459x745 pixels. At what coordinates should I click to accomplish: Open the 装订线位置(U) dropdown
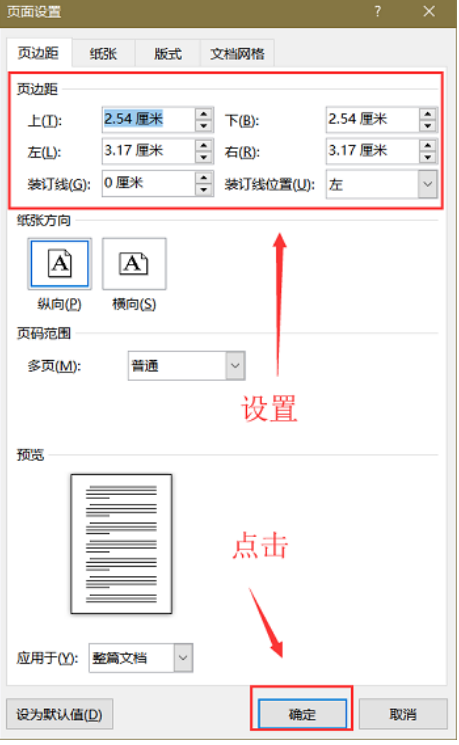coord(382,184)
